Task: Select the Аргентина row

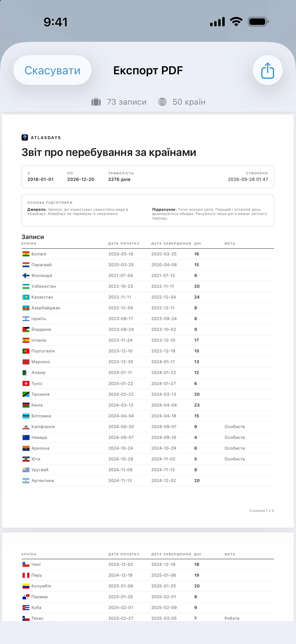Action: coord(148,481)
